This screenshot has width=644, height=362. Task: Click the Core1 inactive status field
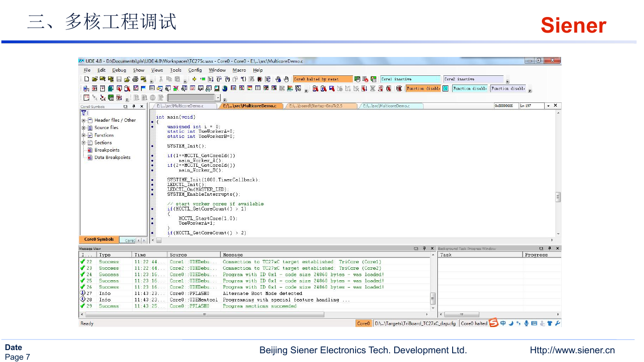click(x=410, y=79)
